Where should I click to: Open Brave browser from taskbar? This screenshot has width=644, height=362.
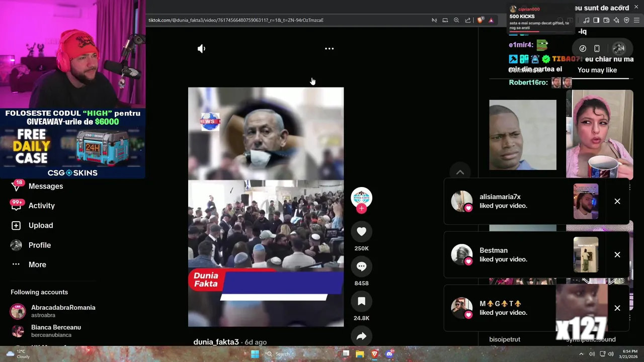374,354
